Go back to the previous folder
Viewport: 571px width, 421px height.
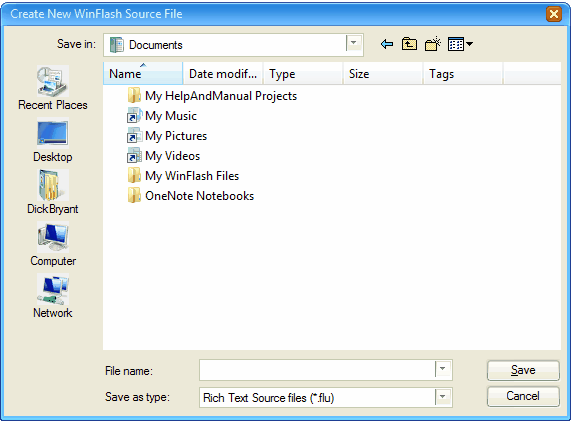point(387,44)
